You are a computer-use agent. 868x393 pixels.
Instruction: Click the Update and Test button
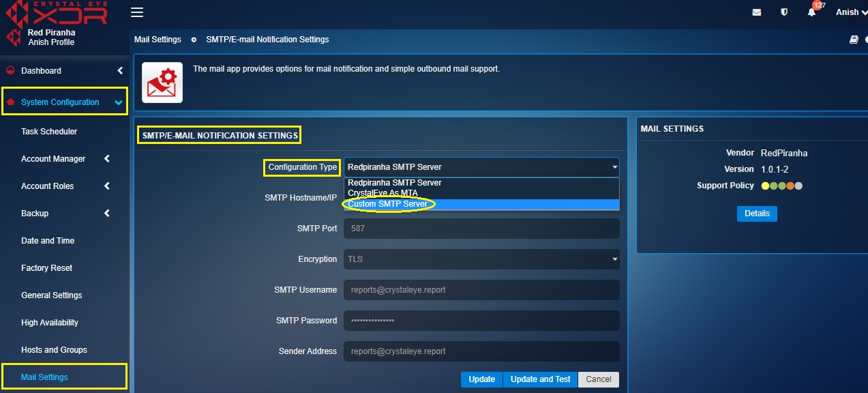tap(540, 379)
